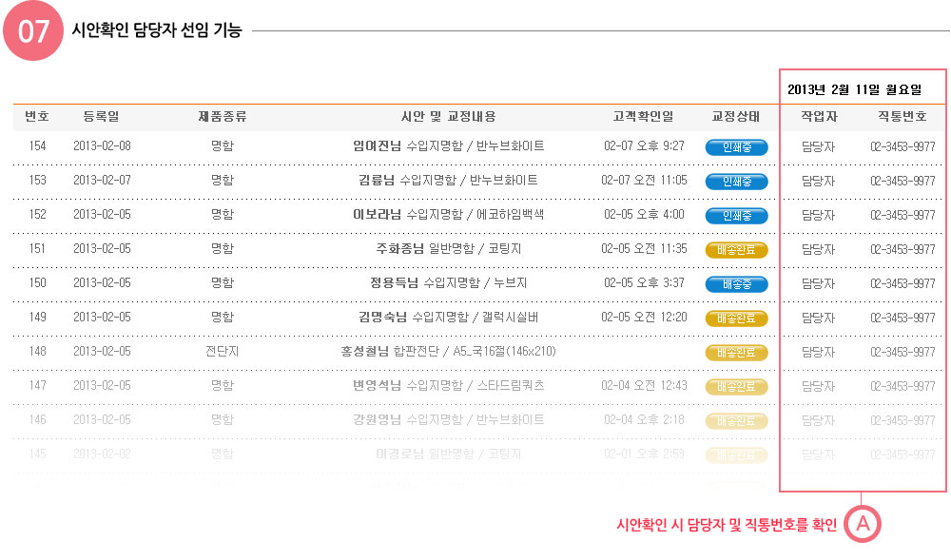
Task: Click the circled A annotation marker
Action: point(862,523)
